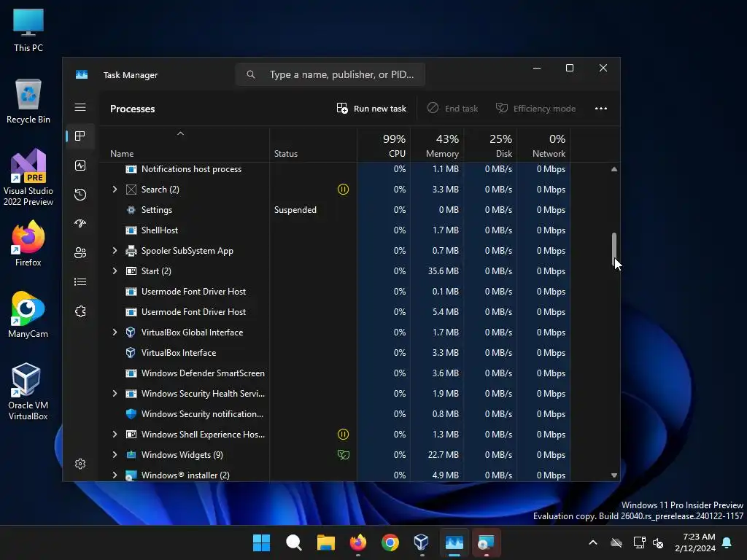The width and height of the screenshot is (747, 560).
Task: Click the printer icon of Spooler SubSystem App
Action: (131, 251)
